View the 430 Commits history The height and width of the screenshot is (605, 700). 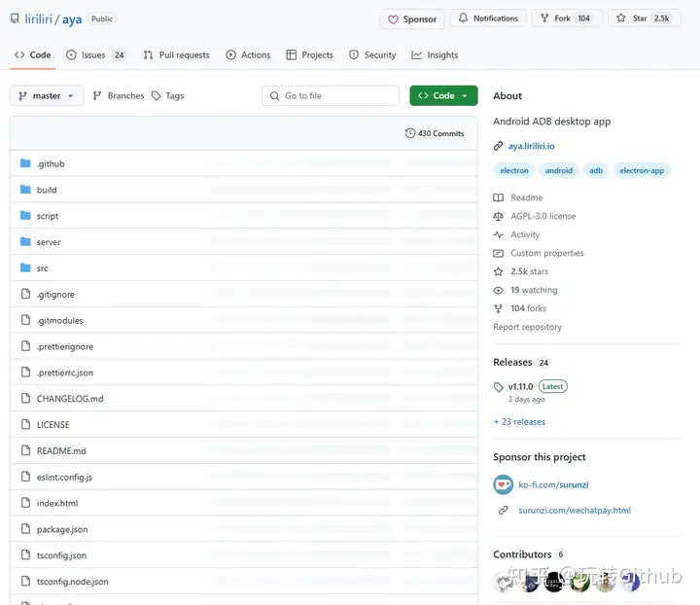[x=435, y=133]
